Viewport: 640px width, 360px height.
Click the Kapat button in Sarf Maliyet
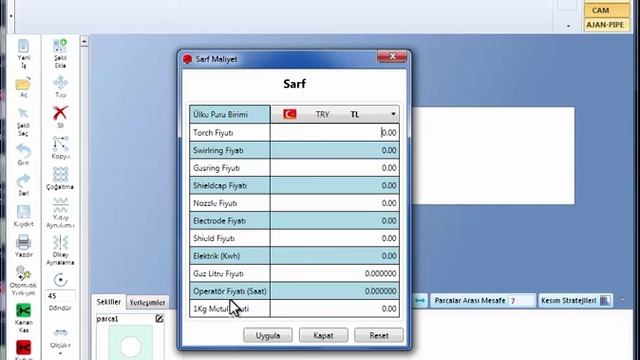click(x=323, y=336)
